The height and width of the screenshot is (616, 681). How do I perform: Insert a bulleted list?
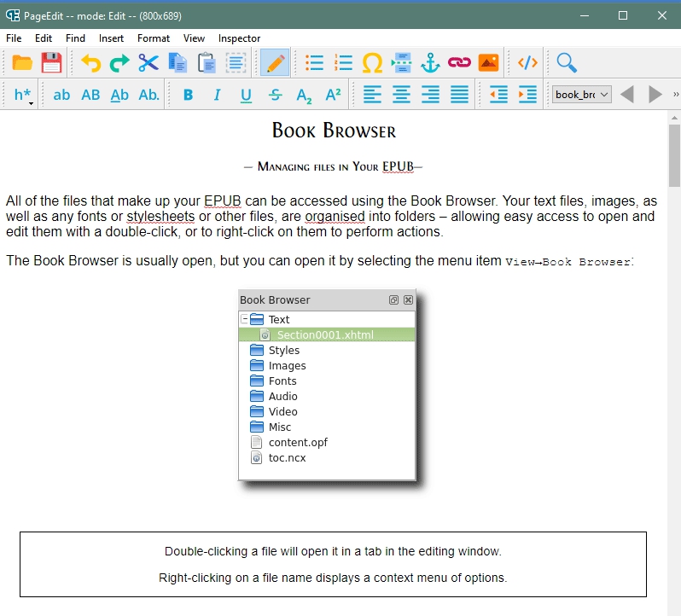click(x=314, y=62)
